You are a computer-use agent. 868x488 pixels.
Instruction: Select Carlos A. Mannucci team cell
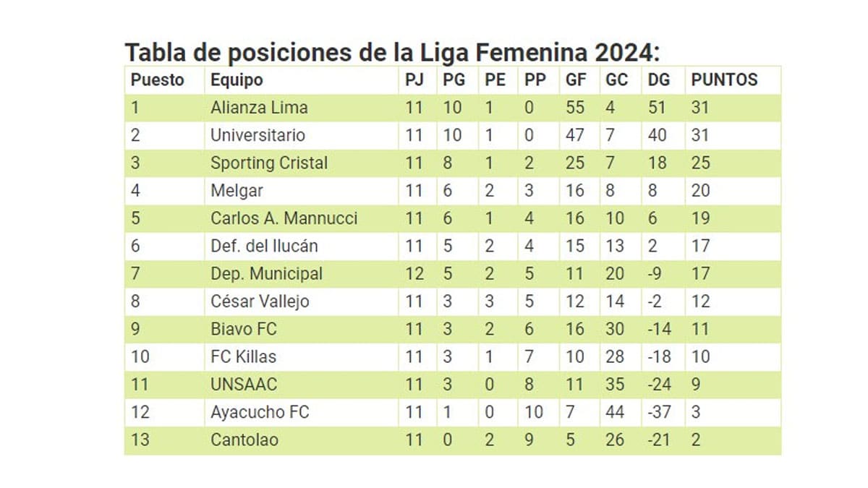coord(284,218)
